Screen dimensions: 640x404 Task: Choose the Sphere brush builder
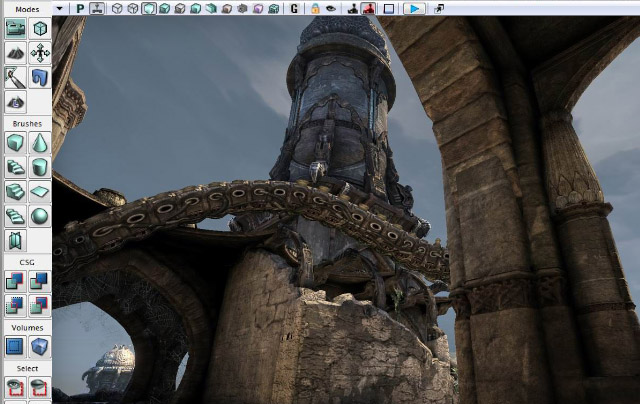click(40, 216)
